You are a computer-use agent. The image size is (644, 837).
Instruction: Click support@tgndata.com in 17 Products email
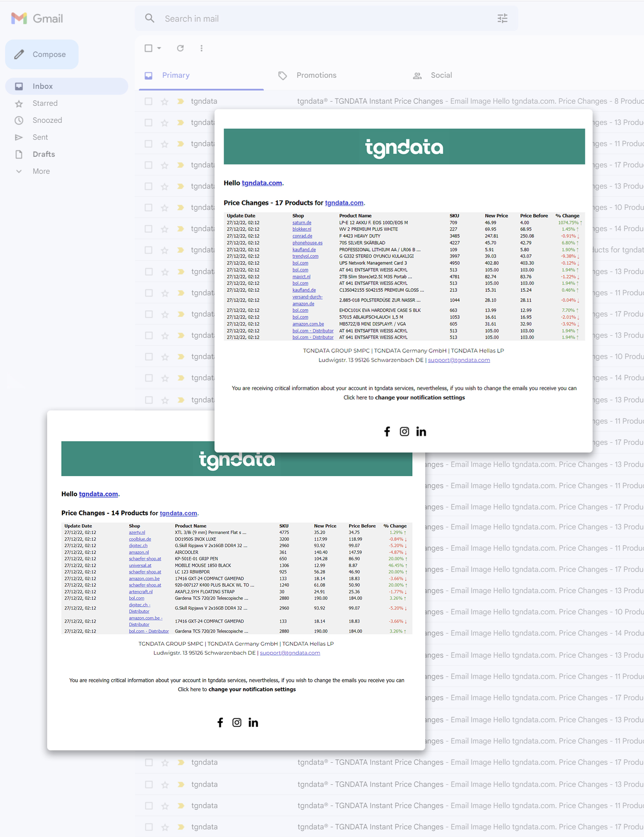pyautogui.click(x=459, y=360)
